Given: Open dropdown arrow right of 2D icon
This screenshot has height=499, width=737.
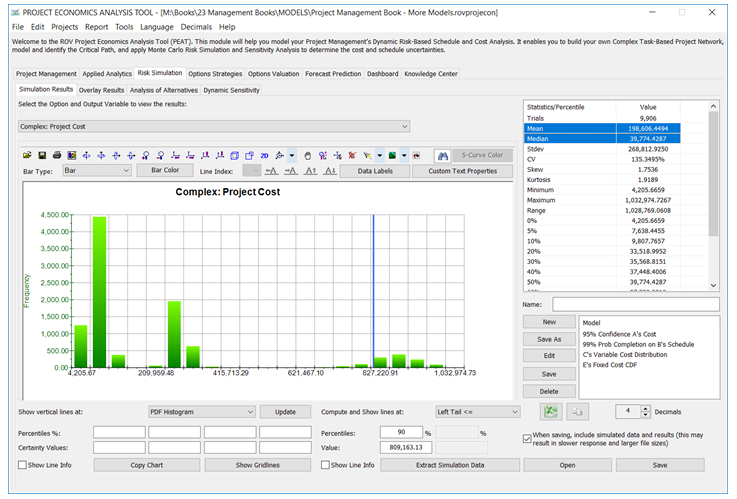Looking at the screenshot, I should click(292, 156).
